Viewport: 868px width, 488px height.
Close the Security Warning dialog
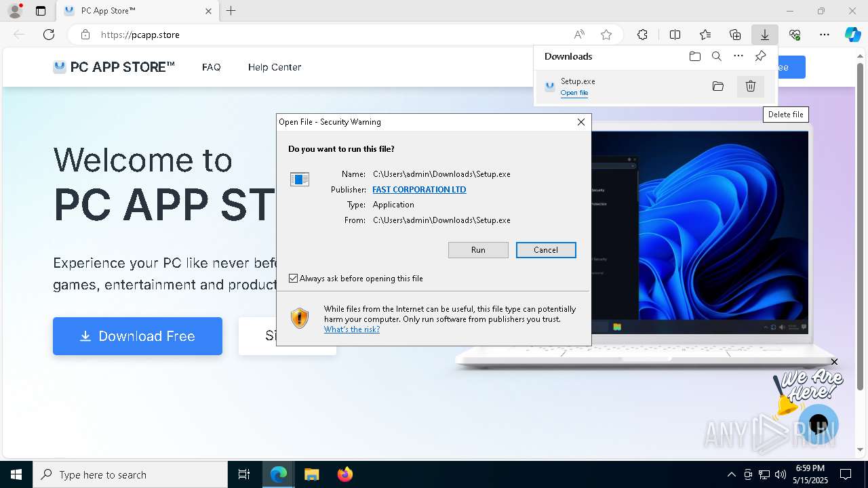[x=581, y=122]
